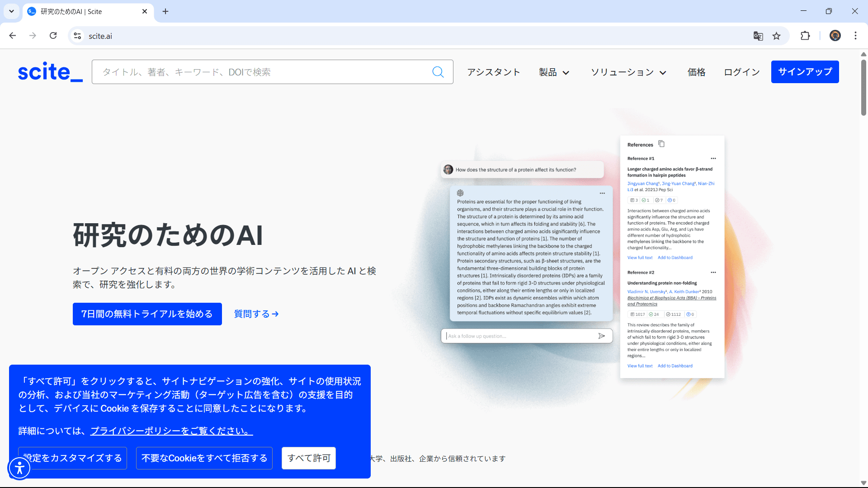The image size is (868, 488).
Task: Open the browser extensions puzzle icon
Action: click(805, 36)
